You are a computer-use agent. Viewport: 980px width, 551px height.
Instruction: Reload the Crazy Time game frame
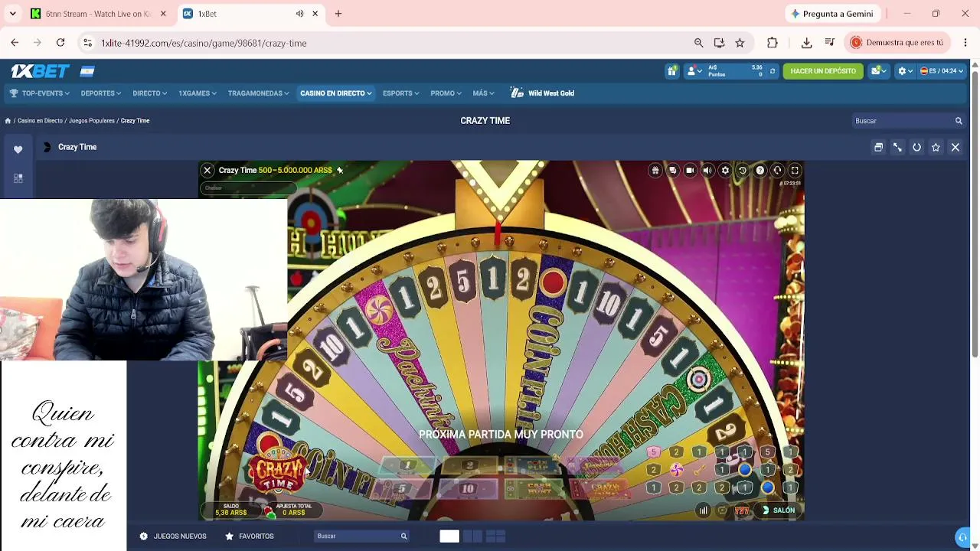(916, 147)
